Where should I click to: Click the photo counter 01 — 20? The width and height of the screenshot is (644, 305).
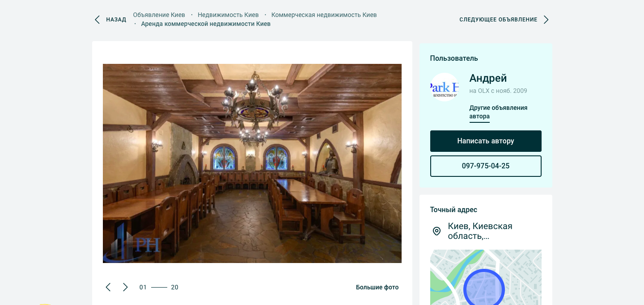coord(159,287)
